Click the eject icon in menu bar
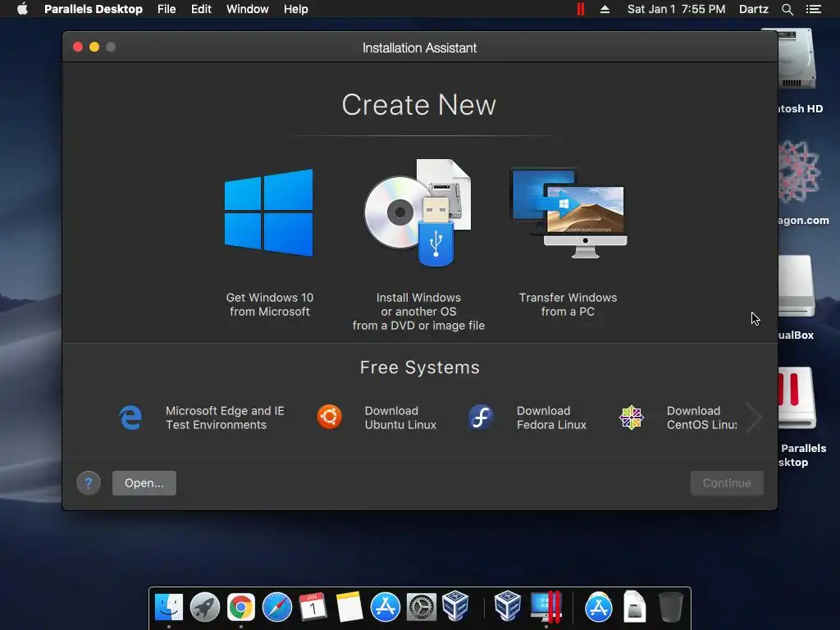Image resolution: width=840 pixels, height=630 pixels. click(605, 9)
